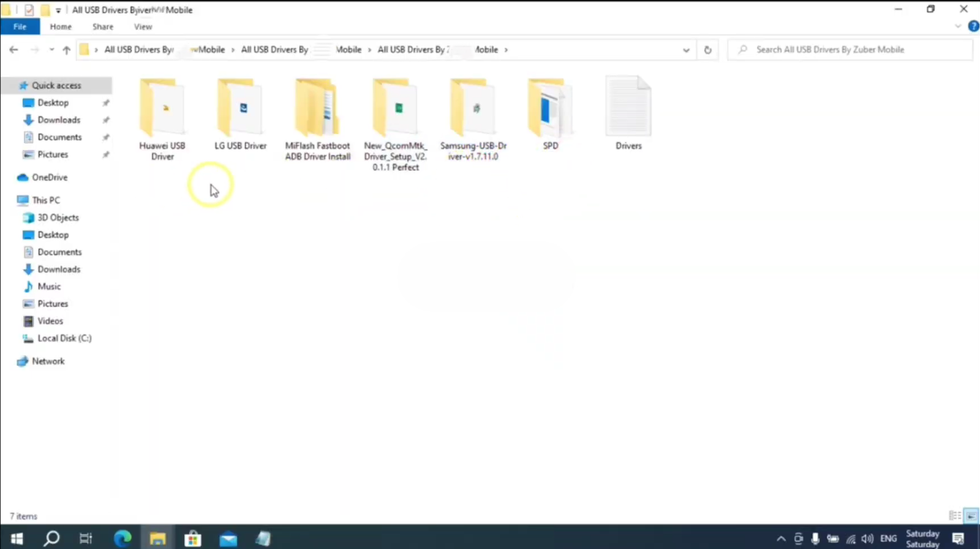Viewport: 980px width, 549px height.
Task: Open the View ribbon tab
Action: coord(143,27)
